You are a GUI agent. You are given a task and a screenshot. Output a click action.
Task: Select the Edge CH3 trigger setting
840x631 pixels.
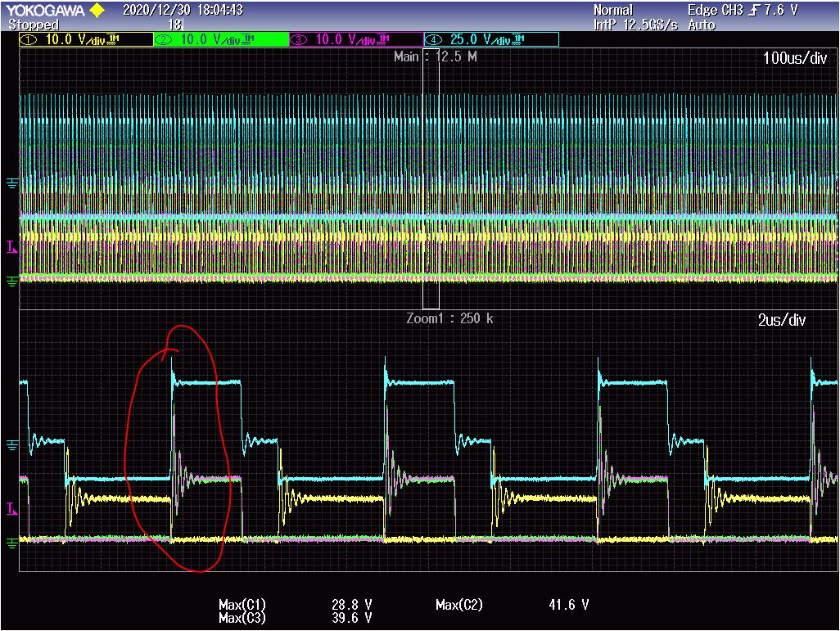coord(716,11)
